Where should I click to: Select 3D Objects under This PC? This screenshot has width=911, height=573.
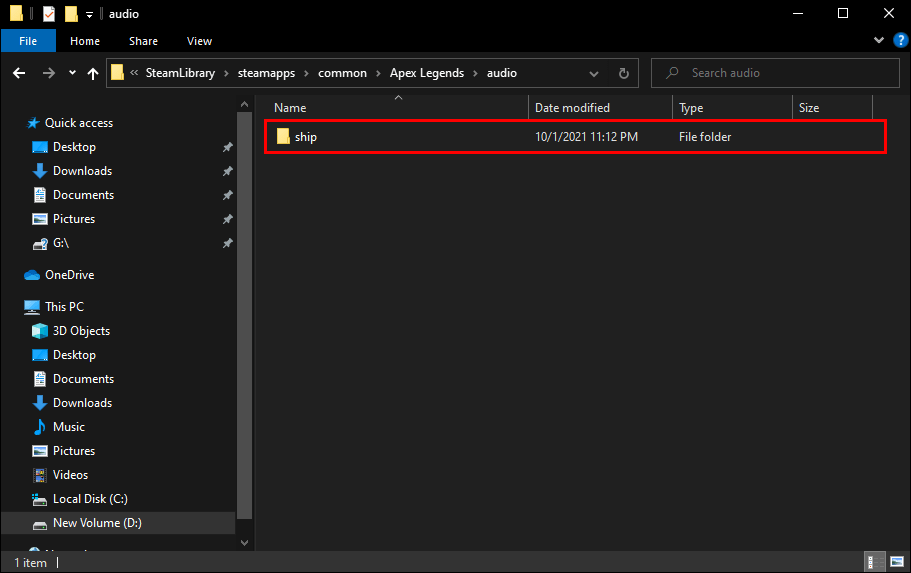coord(81,331)
